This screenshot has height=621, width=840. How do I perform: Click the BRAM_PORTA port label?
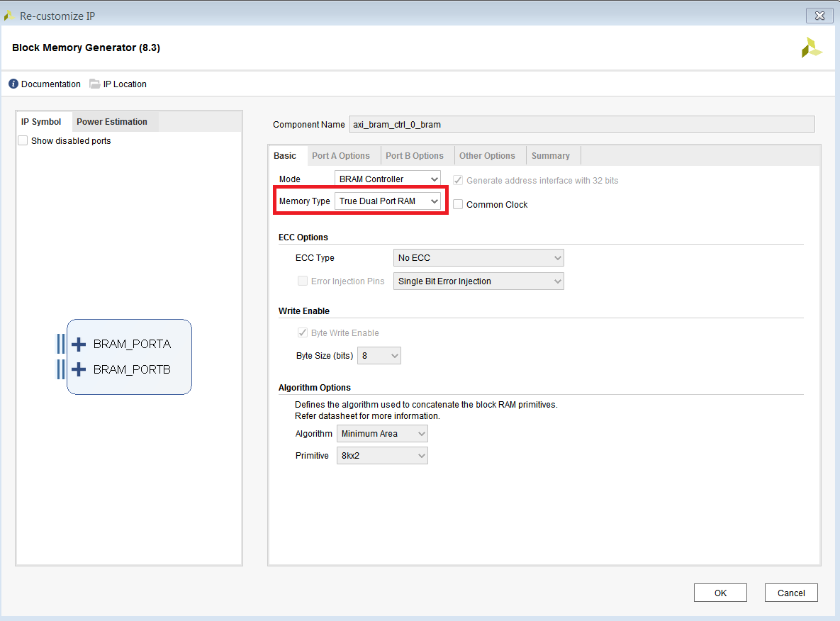pyautogui.click(x=133, y=344)
